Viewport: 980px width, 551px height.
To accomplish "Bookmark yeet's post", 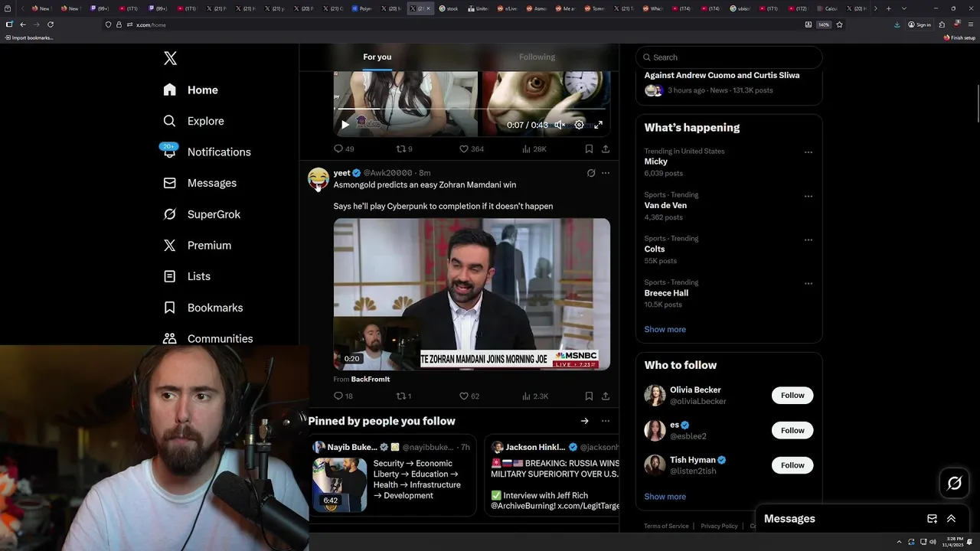I will click(589, 396).
